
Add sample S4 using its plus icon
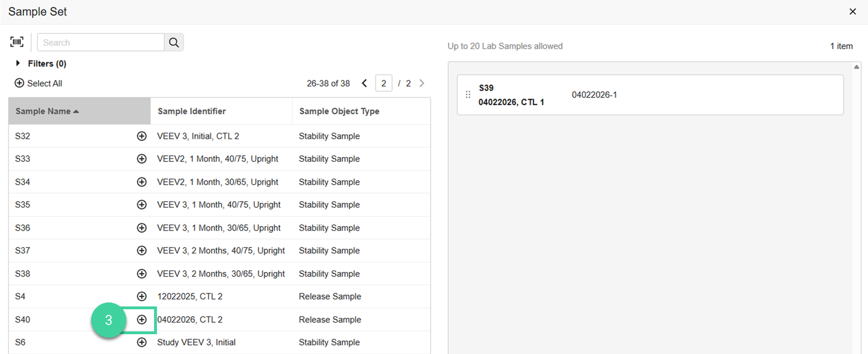click(142, 296)
